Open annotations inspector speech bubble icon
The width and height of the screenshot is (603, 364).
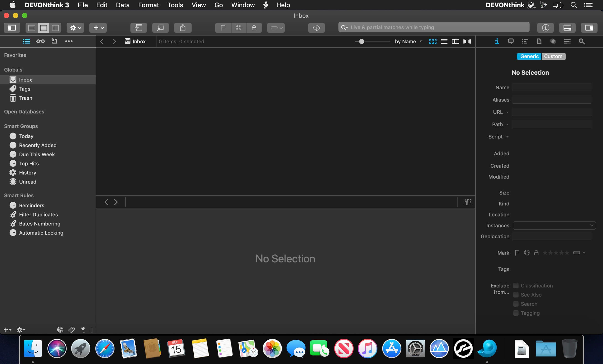point(511,41)
